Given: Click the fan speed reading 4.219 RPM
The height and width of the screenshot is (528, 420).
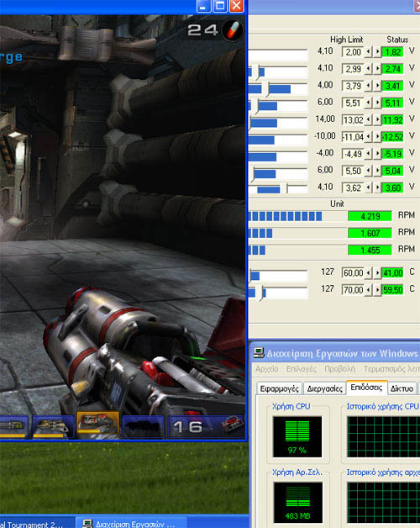Looking at the screenshot, I should 370,216.
